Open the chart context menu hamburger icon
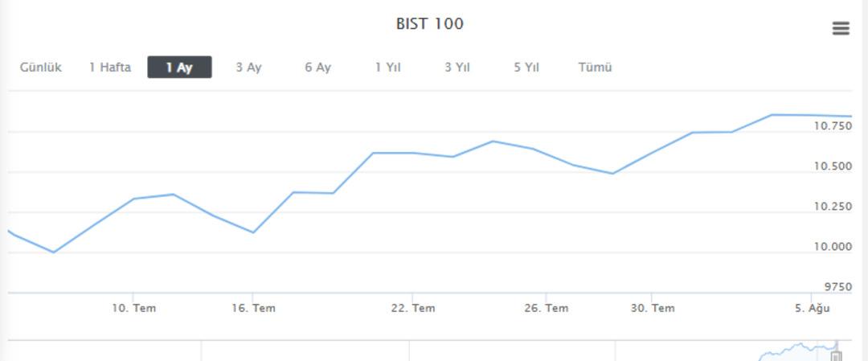This screenshot has width=868, height=361. click(841, 29)
